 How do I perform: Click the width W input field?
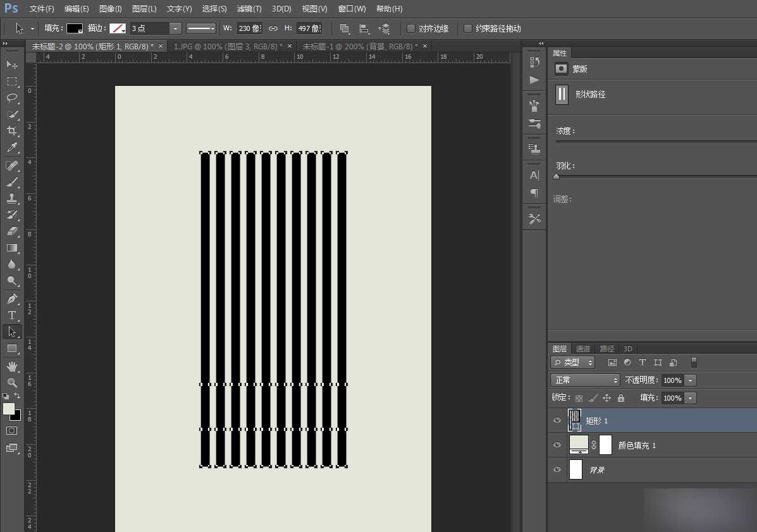249,28
